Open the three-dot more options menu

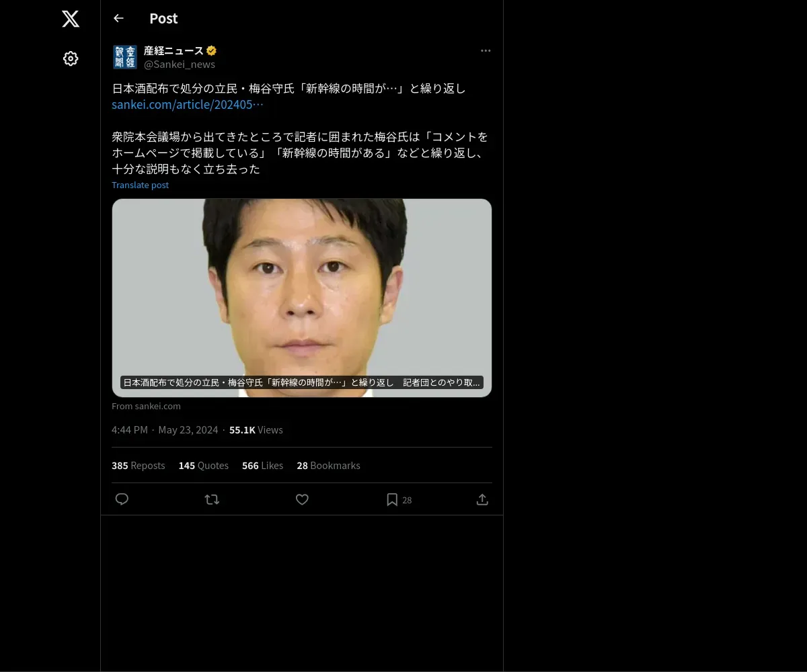click(x=486, y=50)
